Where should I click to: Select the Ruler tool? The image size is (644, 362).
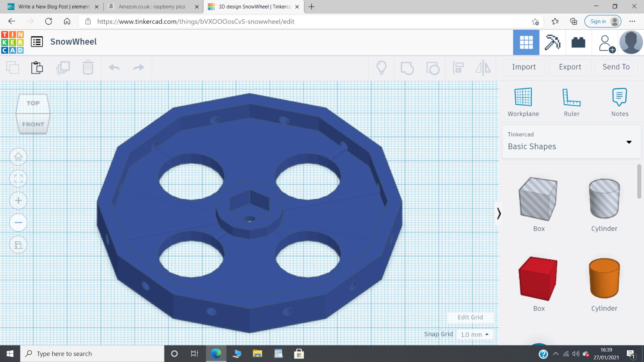click(571, 102)
